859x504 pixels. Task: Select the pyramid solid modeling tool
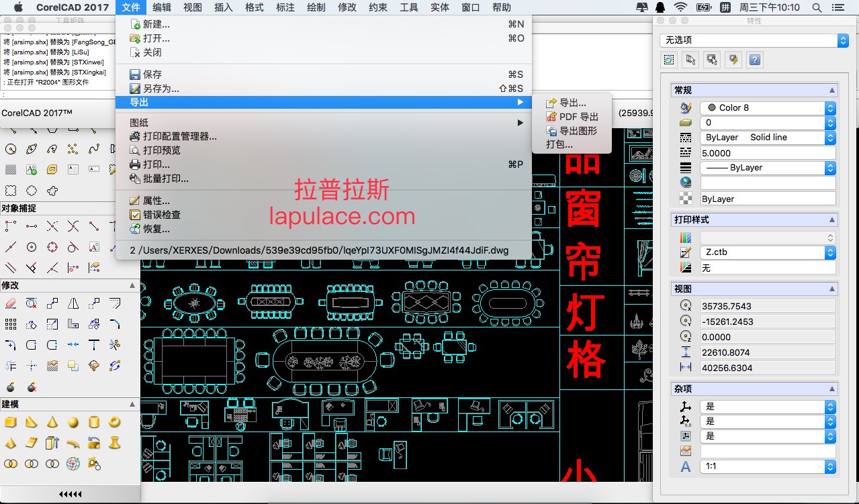pos(11,443)
